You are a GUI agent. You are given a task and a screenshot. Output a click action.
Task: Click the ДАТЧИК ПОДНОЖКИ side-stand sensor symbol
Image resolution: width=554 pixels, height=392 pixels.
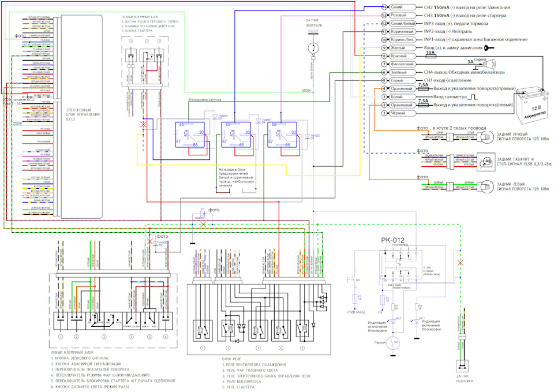tap(462, 367)
